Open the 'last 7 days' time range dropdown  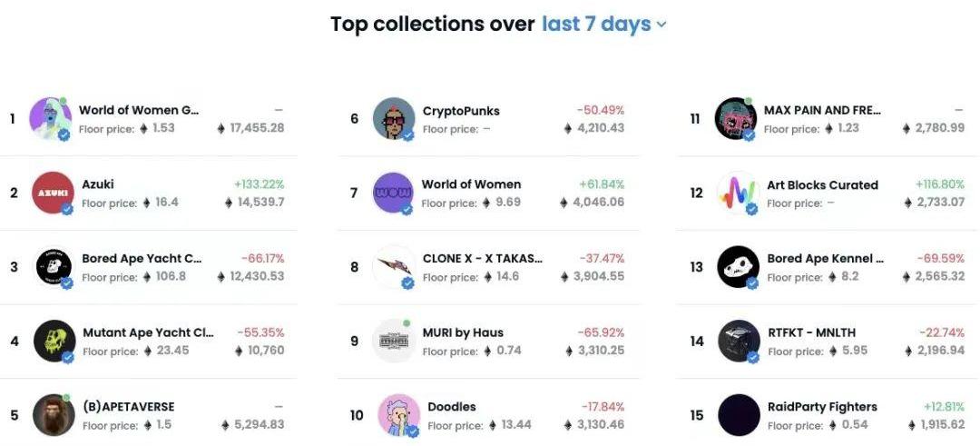coord(603,25)
